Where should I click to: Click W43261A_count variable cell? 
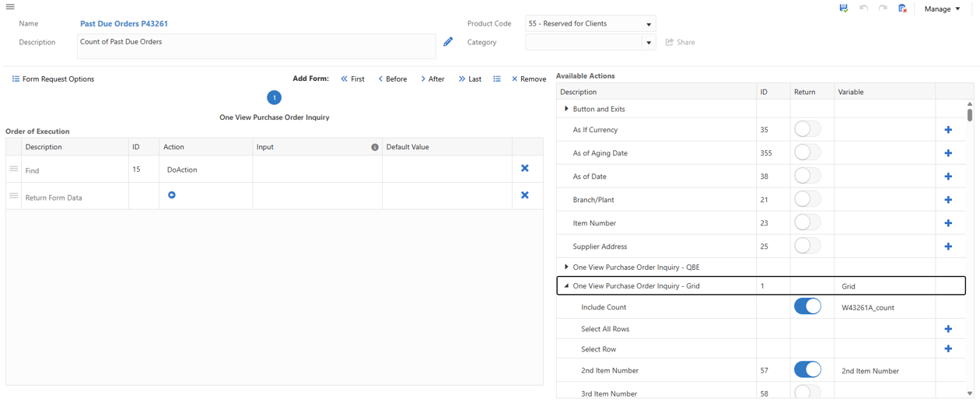pyautogui.click(x=884, y=307)
